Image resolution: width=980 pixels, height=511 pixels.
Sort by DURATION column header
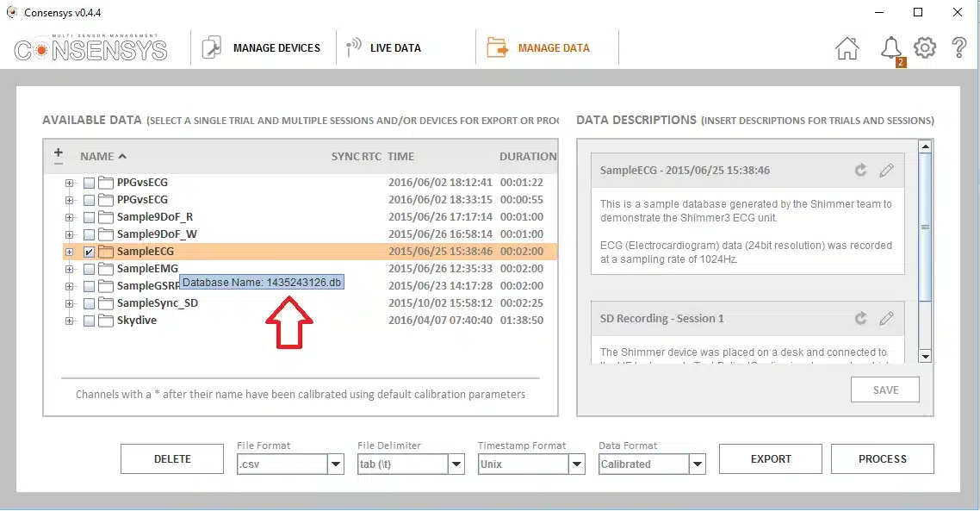click(x=528, y=156)
